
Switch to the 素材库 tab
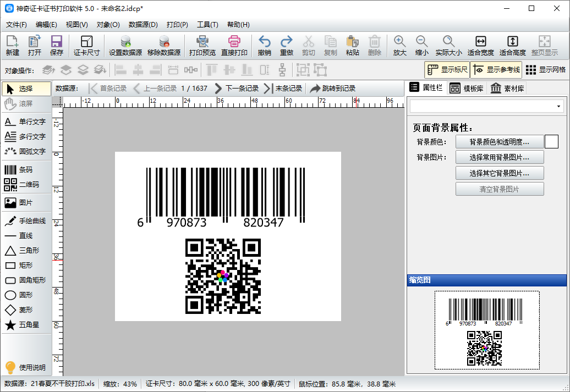click(507, 89)
